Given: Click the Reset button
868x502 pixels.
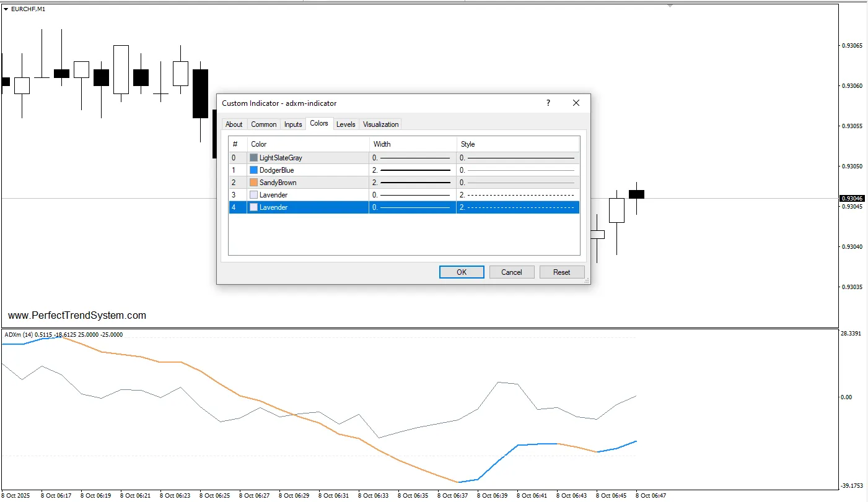Looking at the screenshot, I should 561,272.
